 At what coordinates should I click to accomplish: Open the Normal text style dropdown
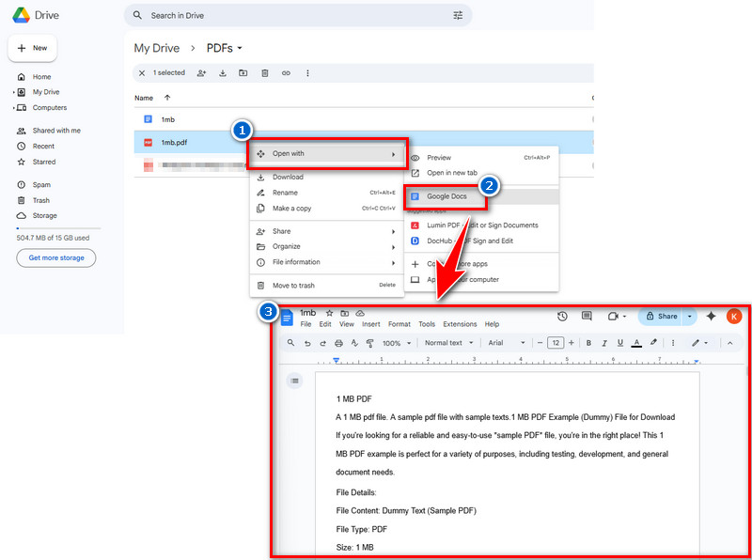pos(449,343)
